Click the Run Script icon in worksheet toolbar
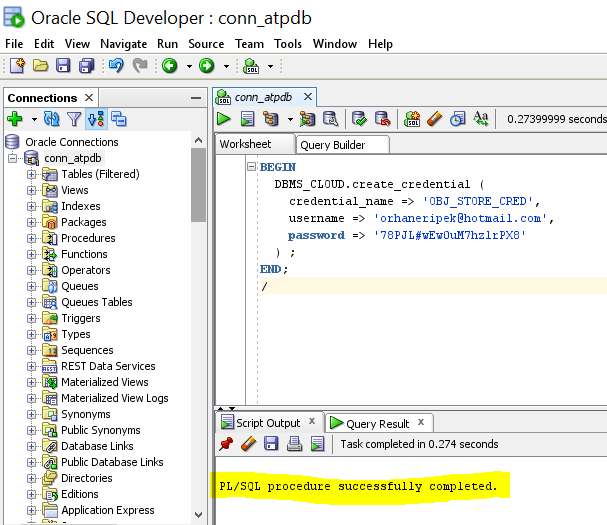 click(x=247, y=119)
